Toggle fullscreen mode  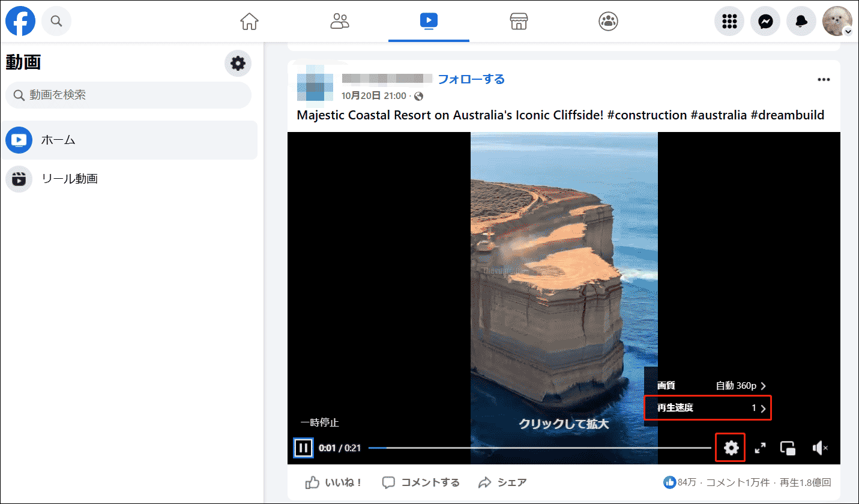coord(761,448)
